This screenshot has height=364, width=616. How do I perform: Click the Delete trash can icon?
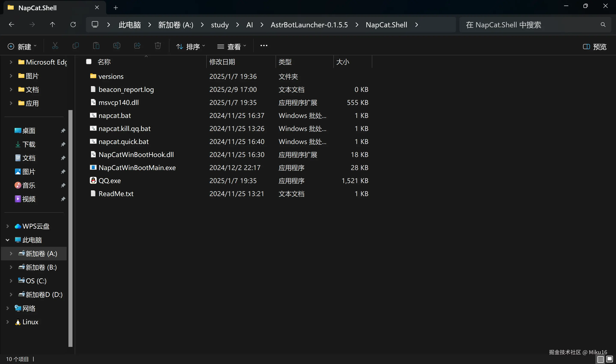(158, 46)
